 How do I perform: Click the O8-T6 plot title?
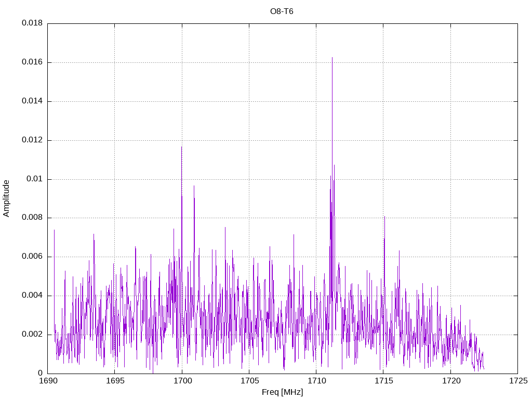[x=282, y=11]
